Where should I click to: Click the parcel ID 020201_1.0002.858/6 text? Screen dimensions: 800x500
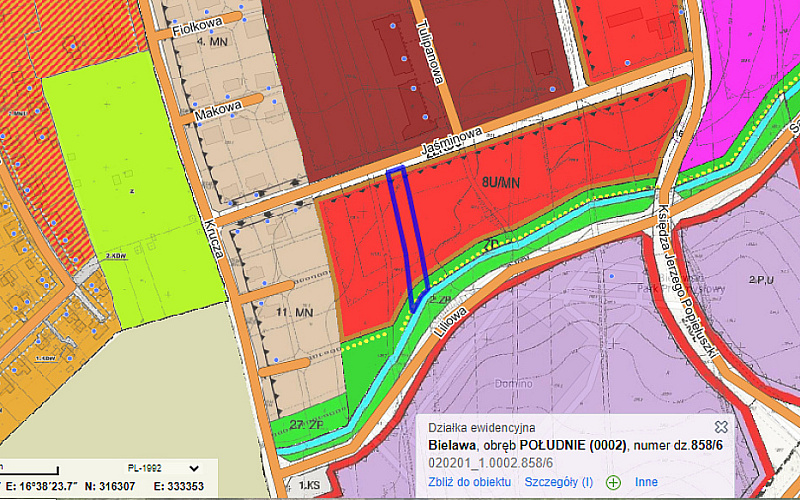coord(491,463)
